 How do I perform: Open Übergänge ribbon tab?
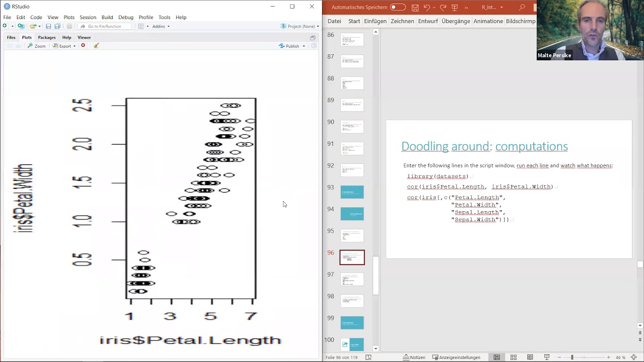click(456, 21)
